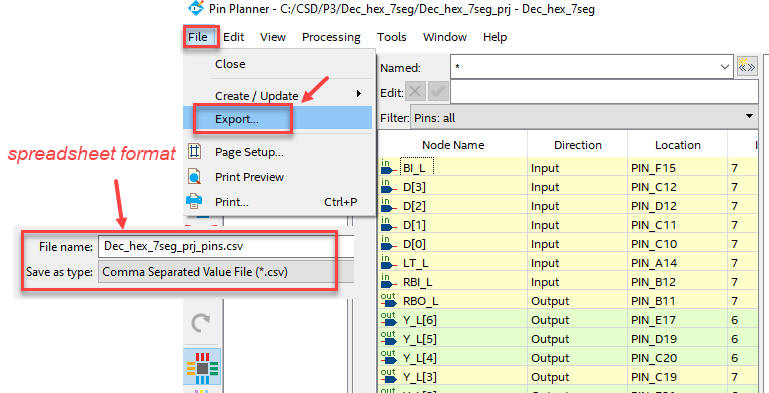Click the chip package view toolbar icon
769x393 pixels.
pyautogui.click(x=203, y=367)
